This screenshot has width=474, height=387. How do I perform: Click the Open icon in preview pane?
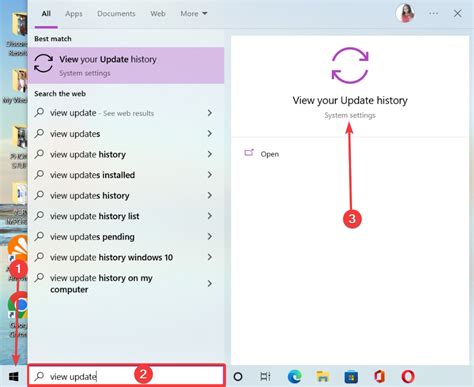pos(249,153)
